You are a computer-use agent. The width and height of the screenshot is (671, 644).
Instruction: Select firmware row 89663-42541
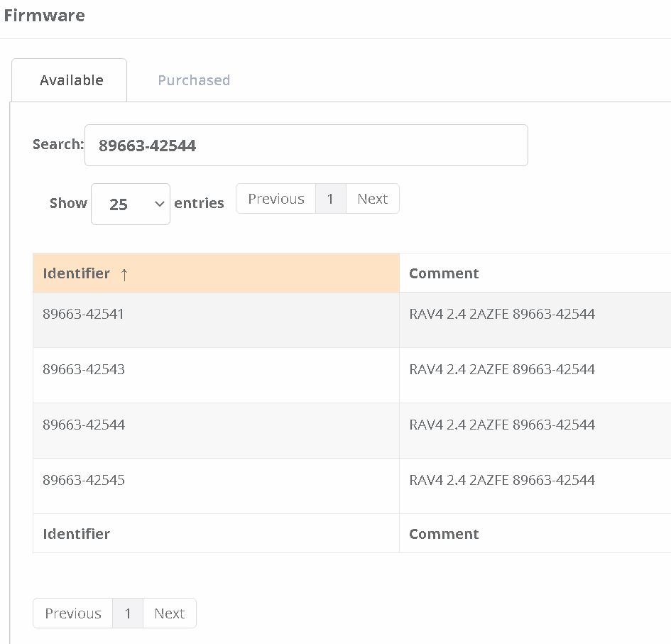pyautogui.click(x=84, y=314)
